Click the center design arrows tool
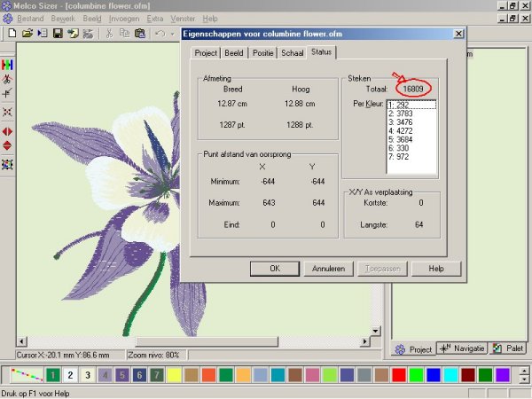The width and height of the screenshot is (532, 399). 7,112
